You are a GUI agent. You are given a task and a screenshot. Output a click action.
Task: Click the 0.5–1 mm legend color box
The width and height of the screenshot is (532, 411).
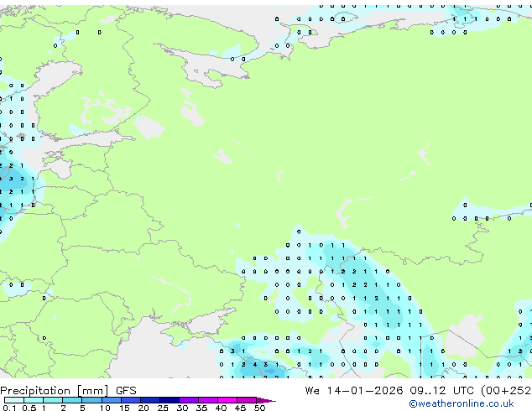pyautogui.click(x=34, y=400)
